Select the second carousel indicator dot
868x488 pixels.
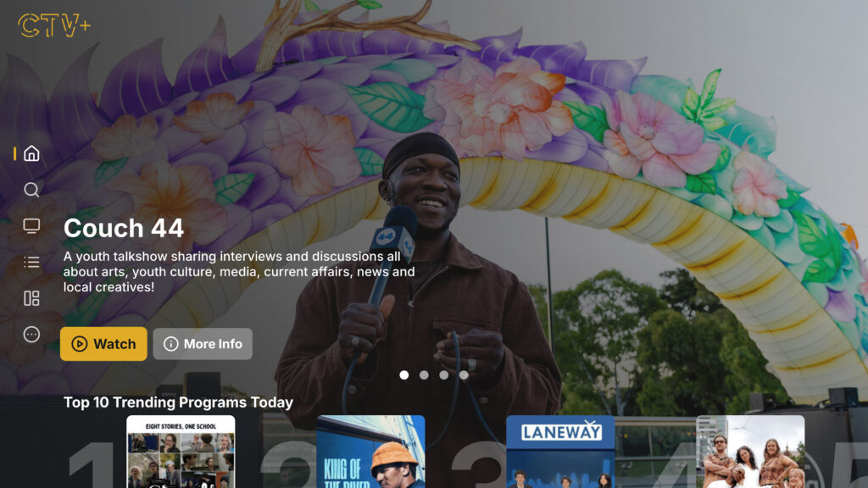425,373
